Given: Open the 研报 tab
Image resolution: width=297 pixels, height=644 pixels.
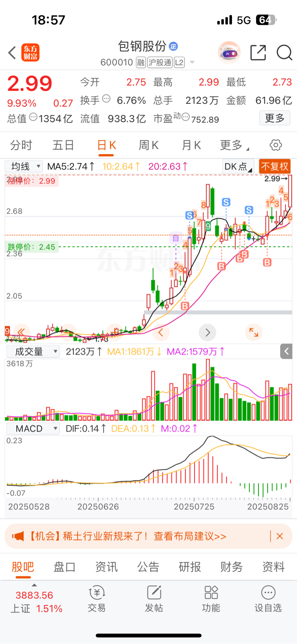Looking at the screenshot, I should pyautogui.click(x=190, y=567).
